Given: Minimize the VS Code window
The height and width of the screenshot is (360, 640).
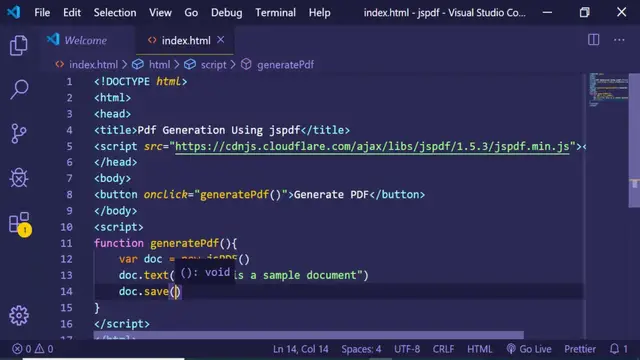Looking at the screenshot, I should pyautogui.click(x=547, y=12).
